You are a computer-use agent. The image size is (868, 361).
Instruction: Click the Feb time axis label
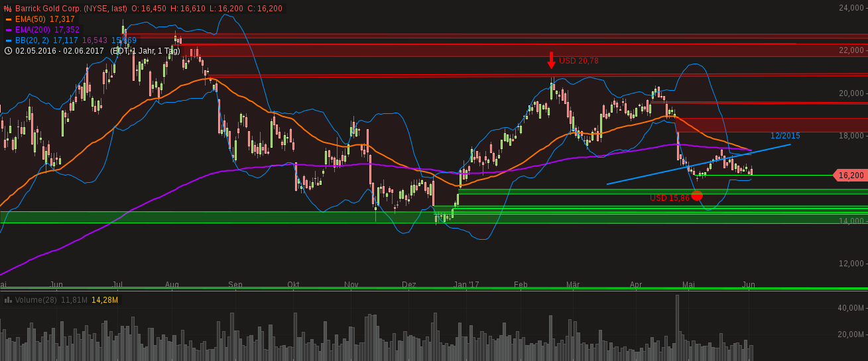tap(521, 285)
